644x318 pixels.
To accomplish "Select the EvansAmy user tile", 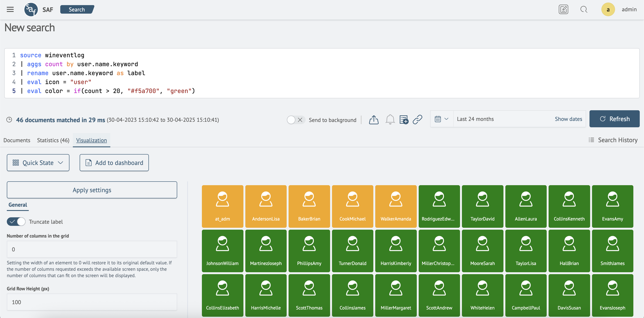I will [612, 206].
